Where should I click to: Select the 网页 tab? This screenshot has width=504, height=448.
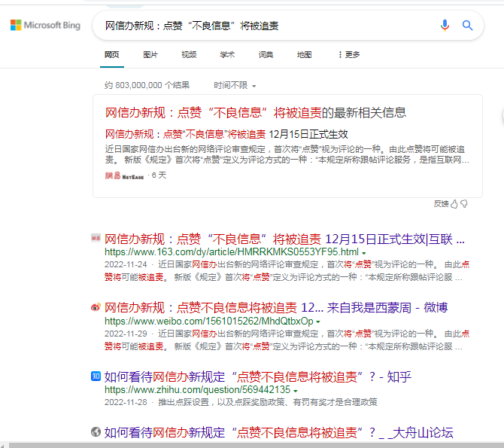(x=112, y=55)
